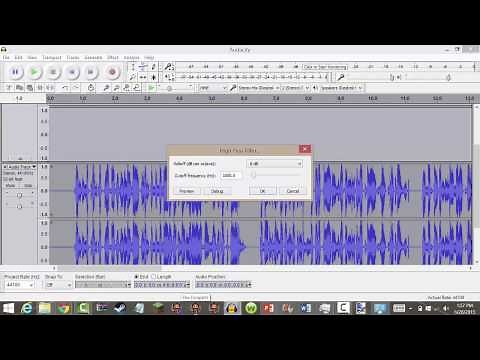Viewport: 480px width, 360px height.
Task: Click the Stop transport button
Action: click(x=53, y=72)
